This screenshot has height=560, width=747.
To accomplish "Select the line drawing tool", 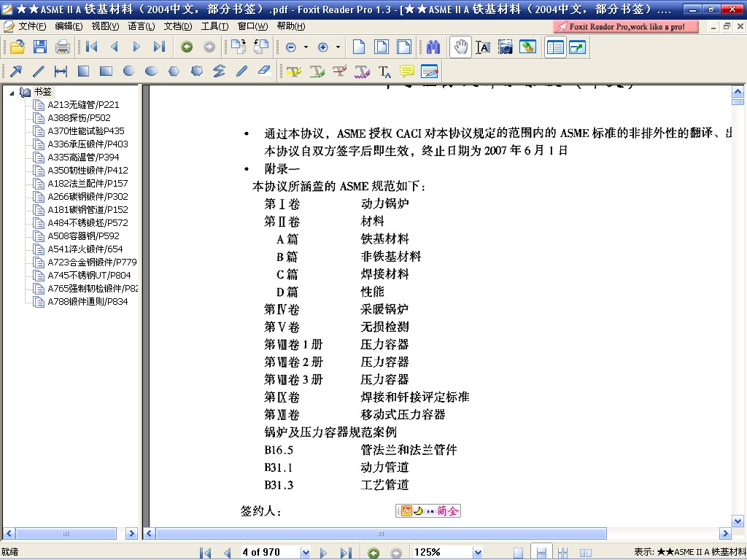I will coord(39,71).
